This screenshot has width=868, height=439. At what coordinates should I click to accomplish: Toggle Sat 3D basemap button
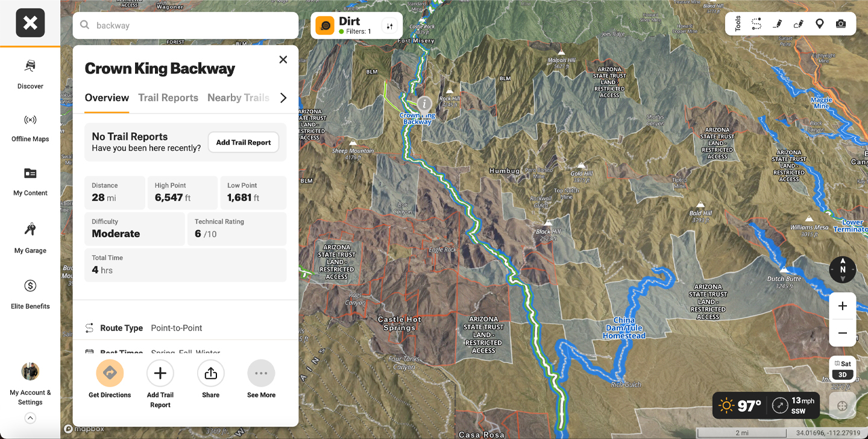843,369
